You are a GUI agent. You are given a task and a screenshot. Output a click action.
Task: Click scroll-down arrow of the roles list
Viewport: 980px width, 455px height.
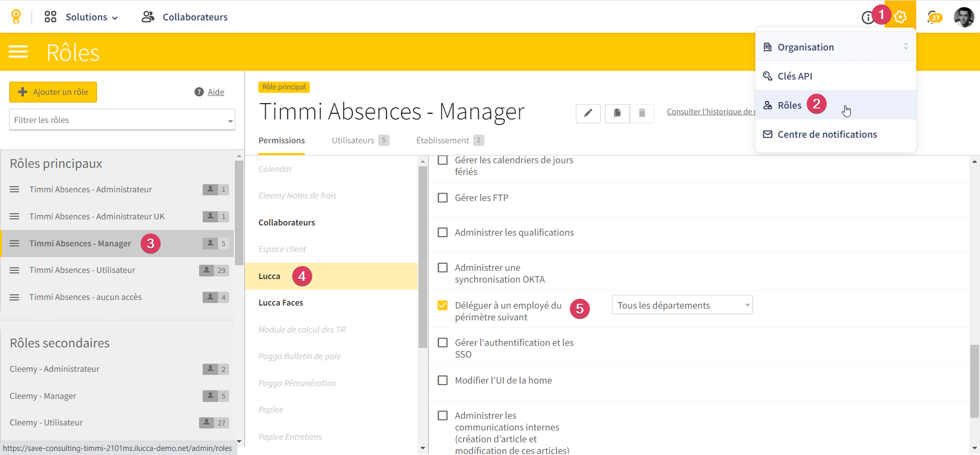coord(239,441)
